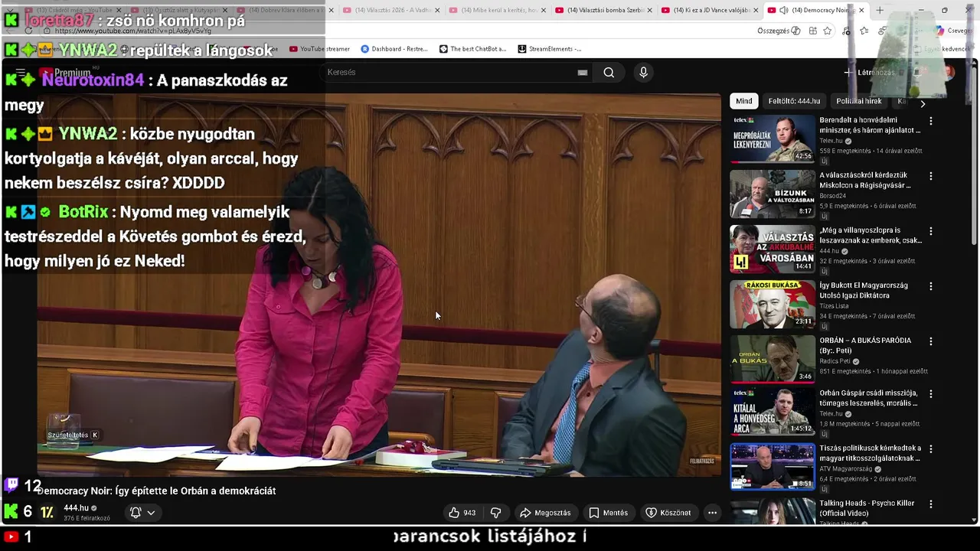Viewport: 980px width, 551px height.
Task: Click the Létrehozás create button
Action: point(870,73)
